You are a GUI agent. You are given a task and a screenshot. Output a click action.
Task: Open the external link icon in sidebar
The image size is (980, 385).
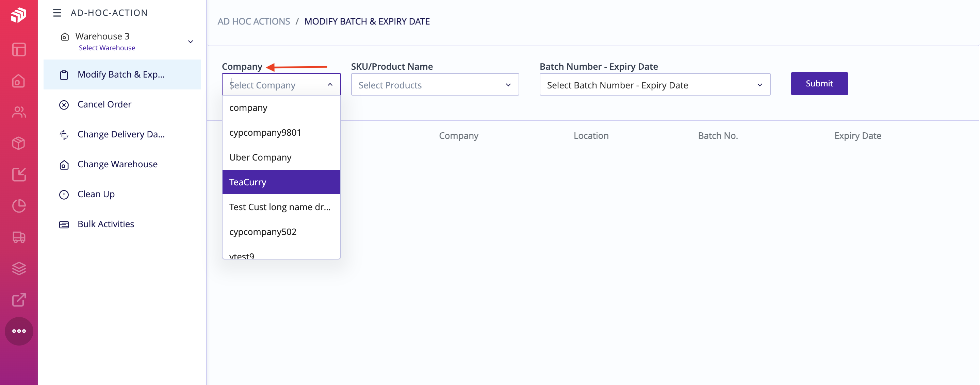click(19, 300)
